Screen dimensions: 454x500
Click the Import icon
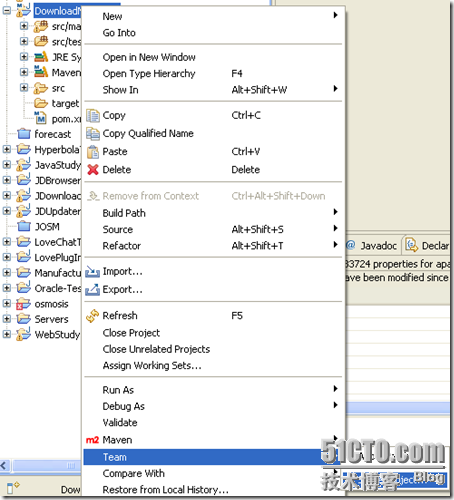[92, 272]
